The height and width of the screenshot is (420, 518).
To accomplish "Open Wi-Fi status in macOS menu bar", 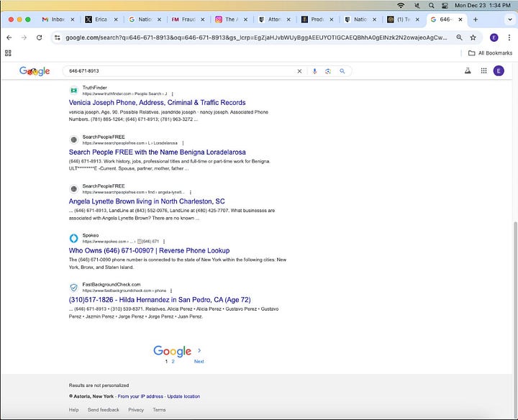I will [x=401, y=5].
